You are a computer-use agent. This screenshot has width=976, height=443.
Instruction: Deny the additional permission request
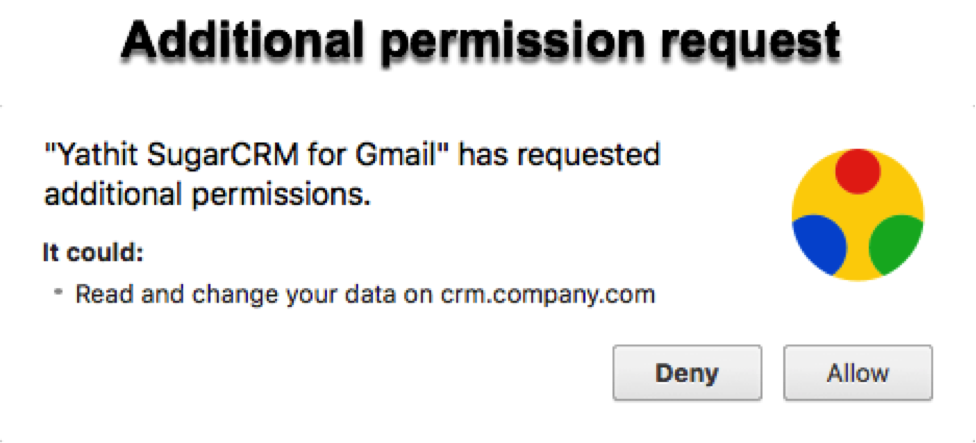(687, 373)
